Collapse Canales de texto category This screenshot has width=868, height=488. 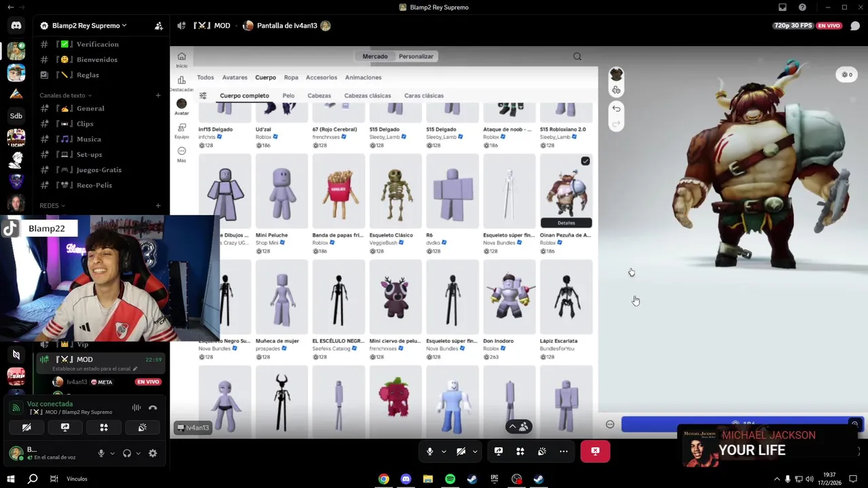tap(65, 96)
